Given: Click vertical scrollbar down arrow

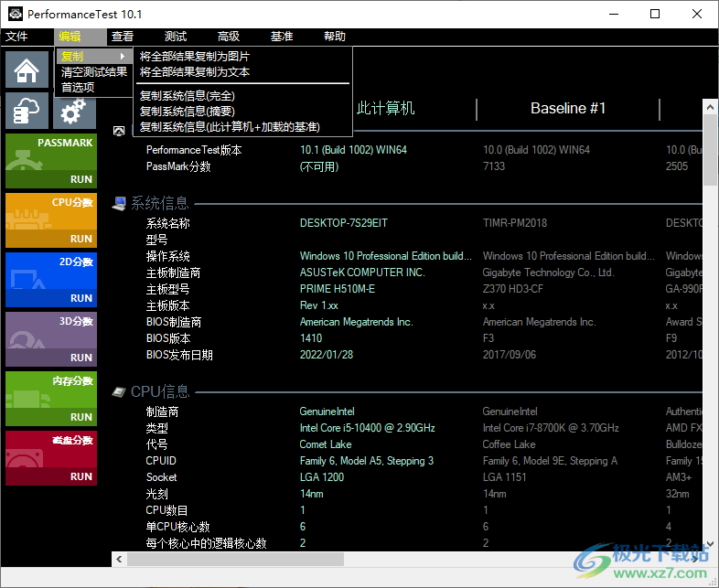Looking at the screenshot, I should [710, 543].
